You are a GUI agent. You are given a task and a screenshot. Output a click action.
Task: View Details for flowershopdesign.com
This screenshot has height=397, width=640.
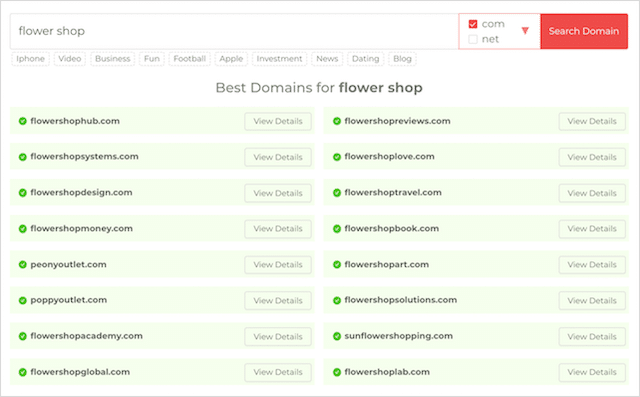278,193
